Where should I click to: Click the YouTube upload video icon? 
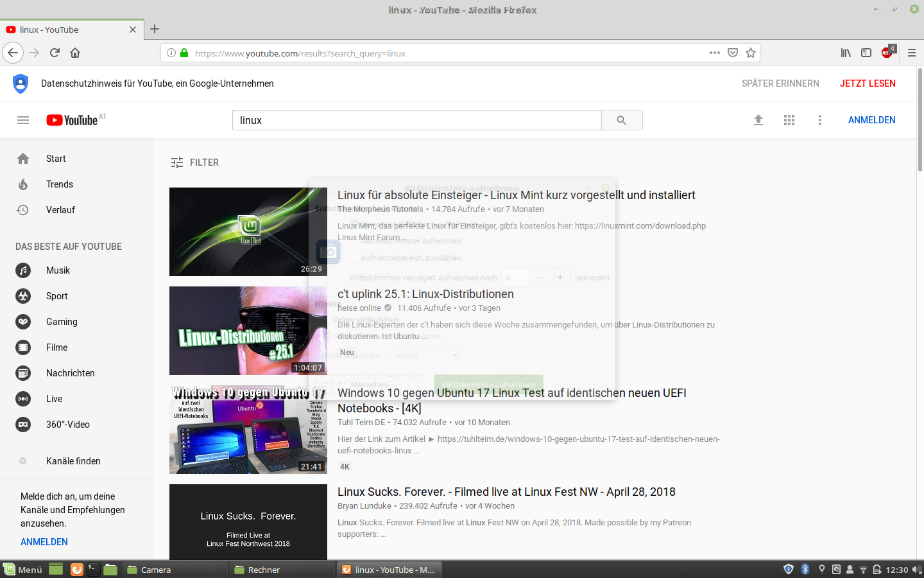[758, 120]
